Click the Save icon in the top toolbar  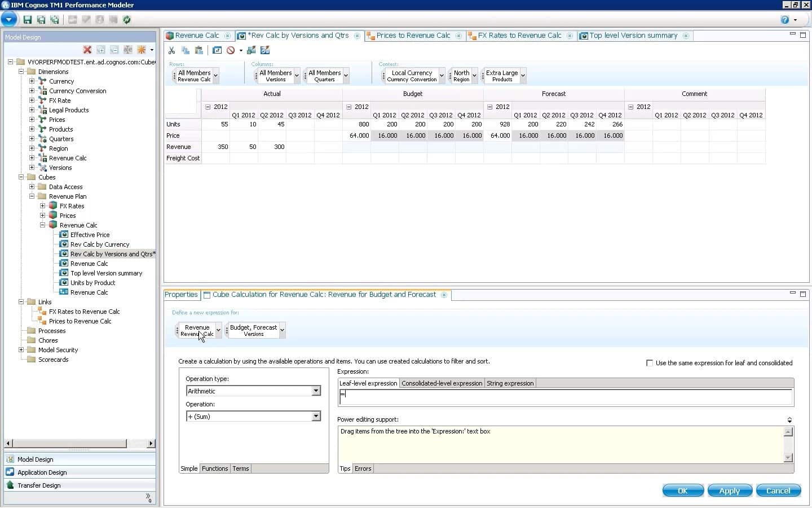coord(28,20)
